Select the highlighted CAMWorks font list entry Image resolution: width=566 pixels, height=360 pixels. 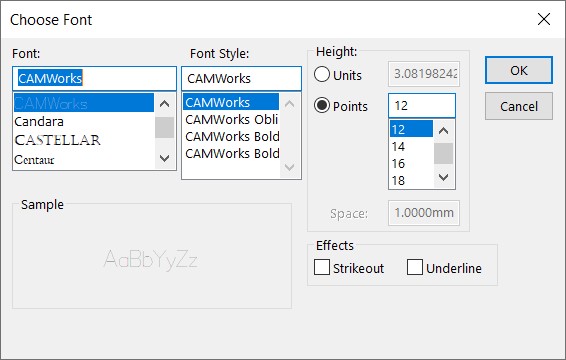tap(84, 103)
